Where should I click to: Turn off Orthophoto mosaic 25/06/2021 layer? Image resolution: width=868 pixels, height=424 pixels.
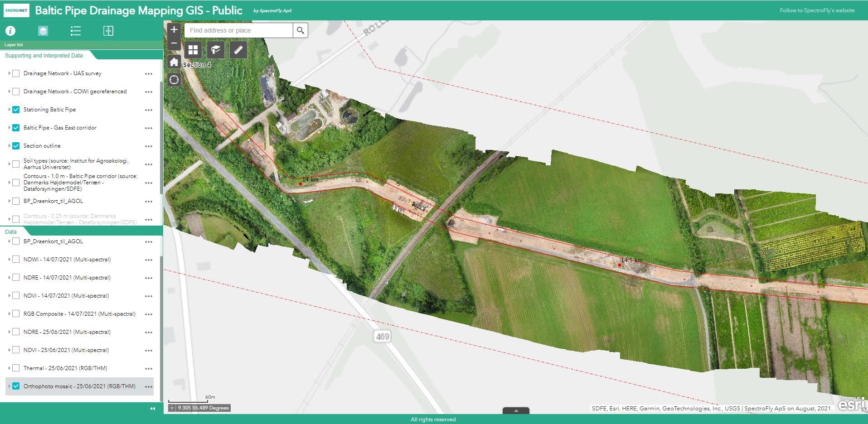click(x=16, y=386)
